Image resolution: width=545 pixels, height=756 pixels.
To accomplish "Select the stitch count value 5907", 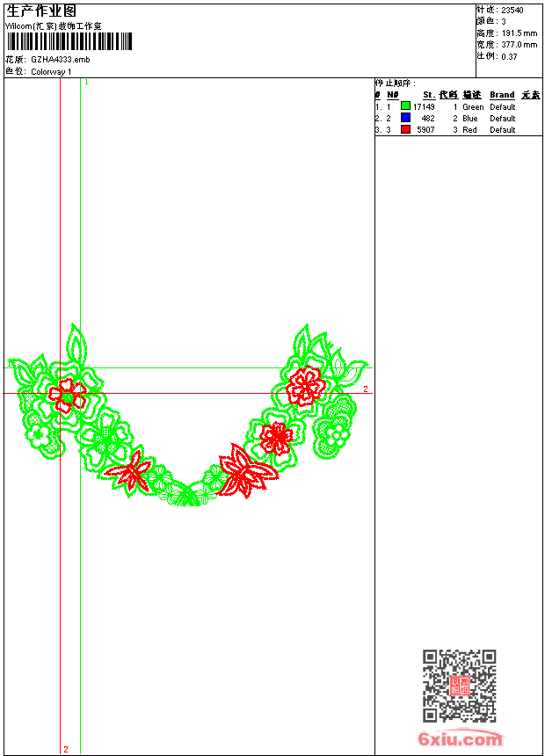I will click(x=425, y=130).
